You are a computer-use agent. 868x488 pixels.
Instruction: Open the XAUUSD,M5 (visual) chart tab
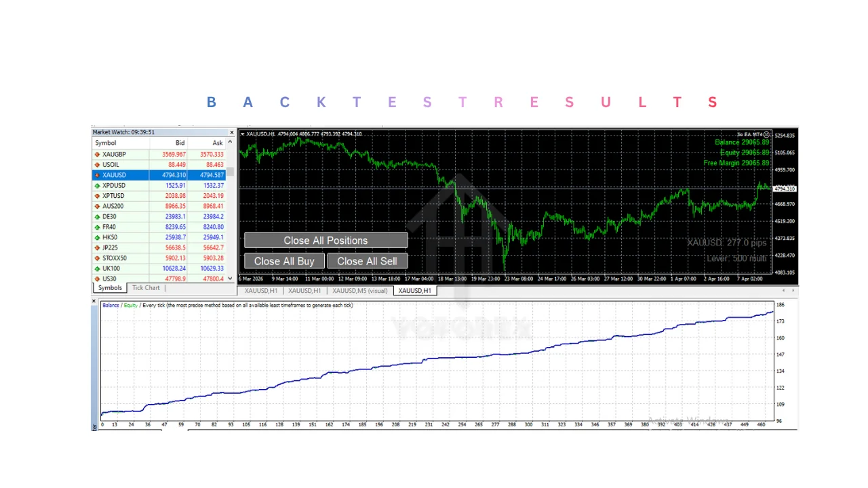(x=359, y=291)
